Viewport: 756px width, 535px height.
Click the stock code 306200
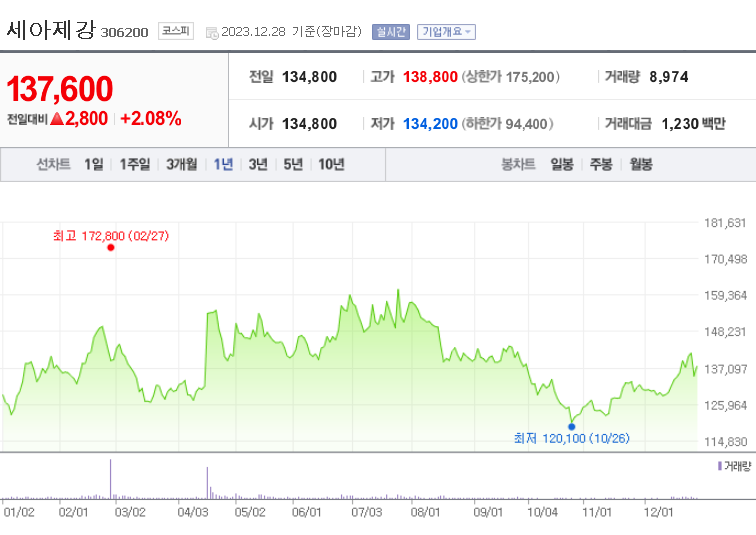(124, 32)
